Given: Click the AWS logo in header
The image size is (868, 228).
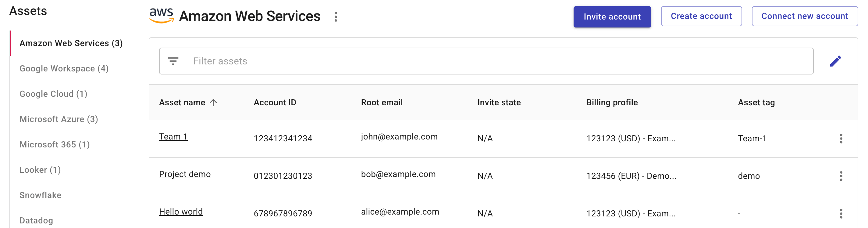Looking at the screenshot, I should (162, 16).
